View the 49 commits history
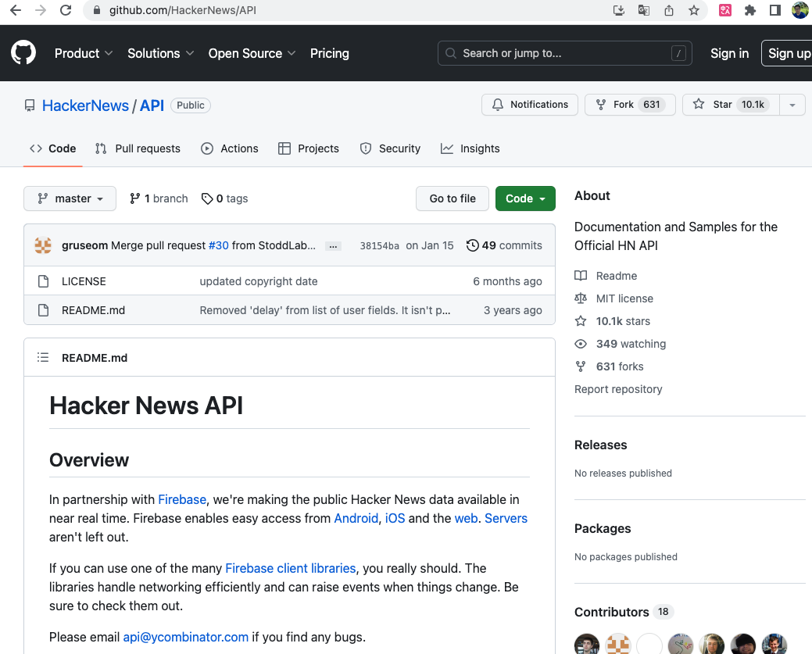The image size is (812, 654). coord(504,245)
